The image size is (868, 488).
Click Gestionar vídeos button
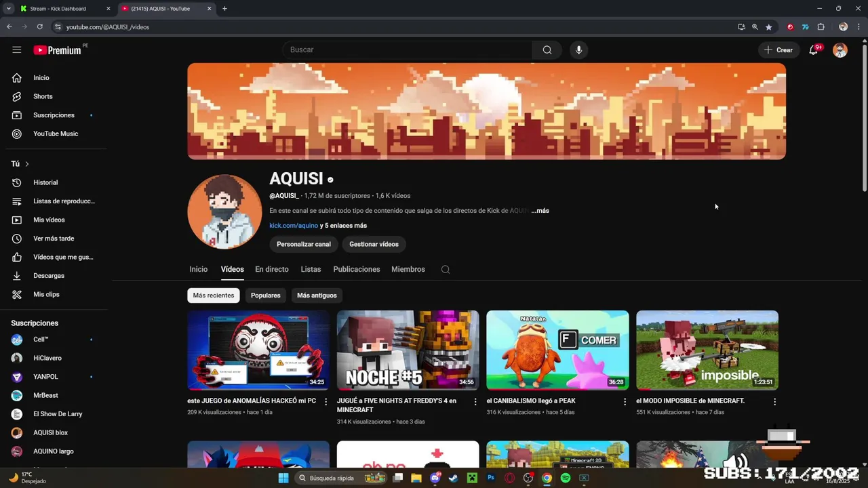pos(374,244)
